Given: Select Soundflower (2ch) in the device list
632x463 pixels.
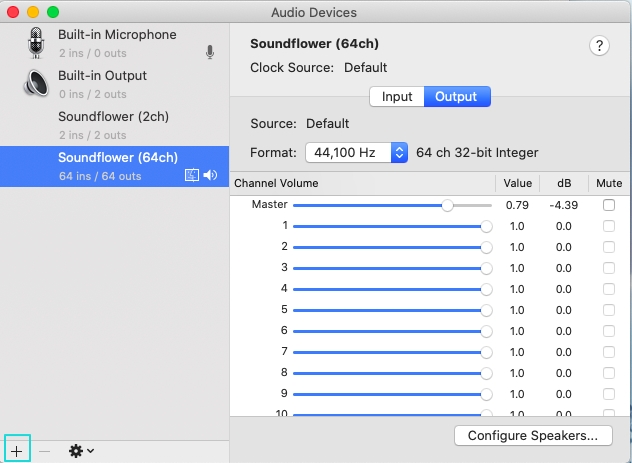Looking at the screenshot, I should 114,125.
